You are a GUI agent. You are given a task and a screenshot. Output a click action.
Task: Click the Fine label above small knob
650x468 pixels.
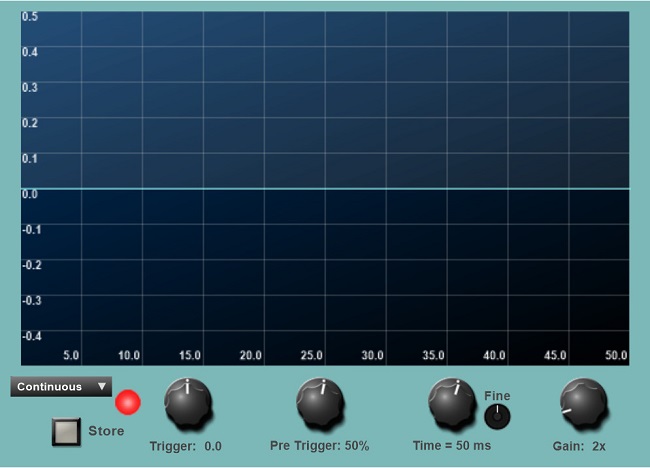(497, 396)
